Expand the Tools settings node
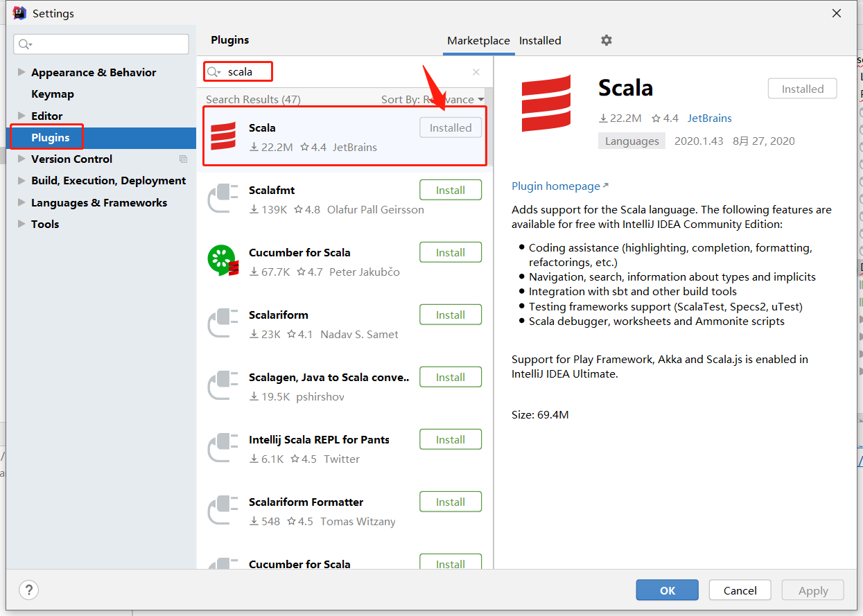Image resolution: width=863 pixels, height=616 pixels. tap(21, 224)
